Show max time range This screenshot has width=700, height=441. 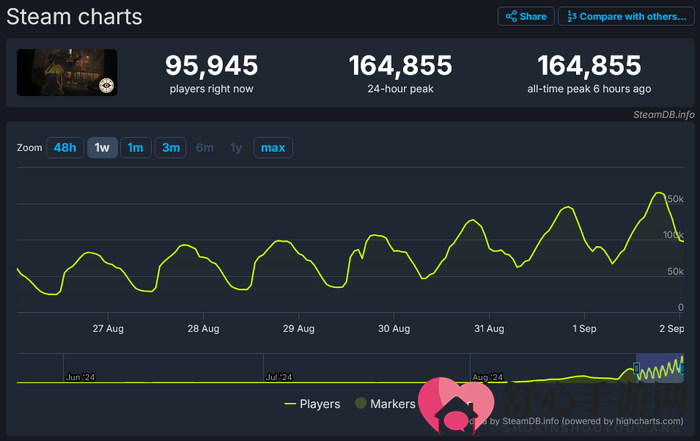coord(273,148)
